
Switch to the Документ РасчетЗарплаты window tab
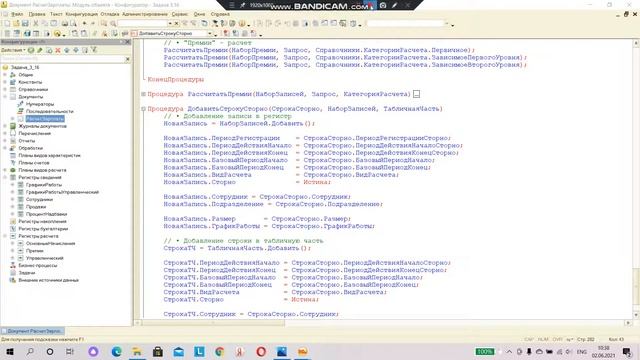coord(32,331)
